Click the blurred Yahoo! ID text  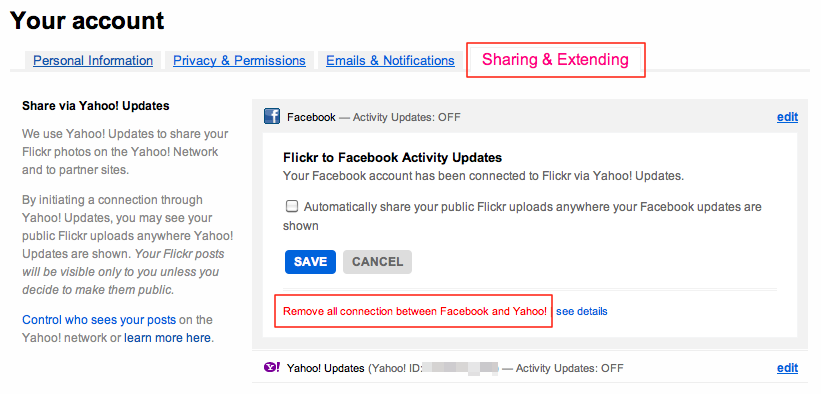pyautogui.click(x=460, y=368)
